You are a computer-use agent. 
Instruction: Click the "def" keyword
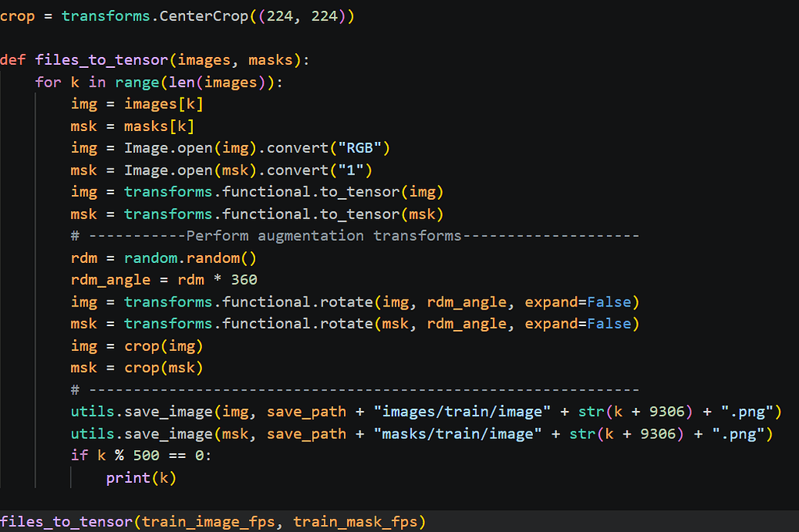click(12, 60)
